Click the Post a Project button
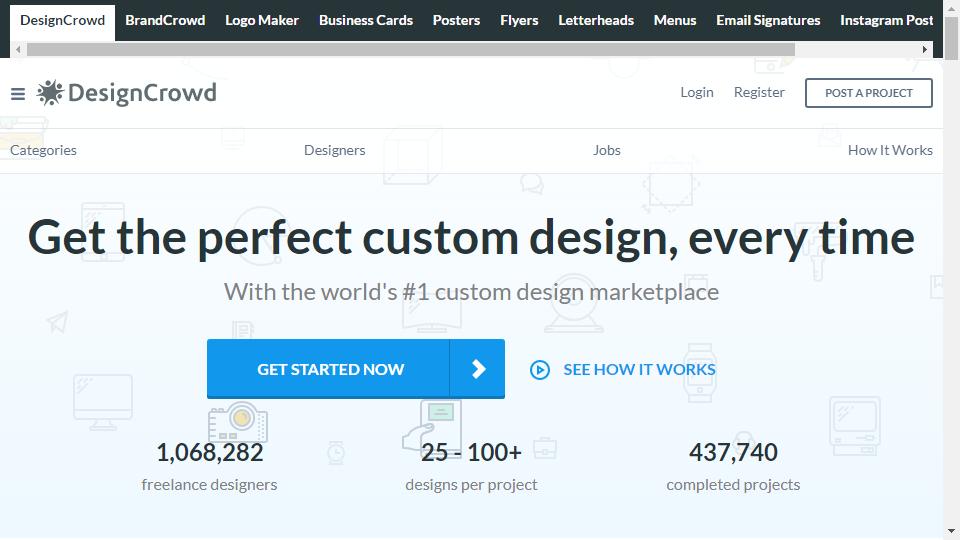This screenshot has height=540, width=960. (x=868, y=93)
